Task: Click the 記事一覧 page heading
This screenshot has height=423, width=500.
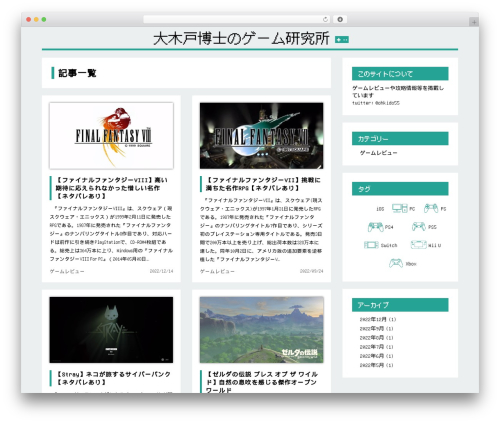Action: pyautogui.click(x=77, y=73)
